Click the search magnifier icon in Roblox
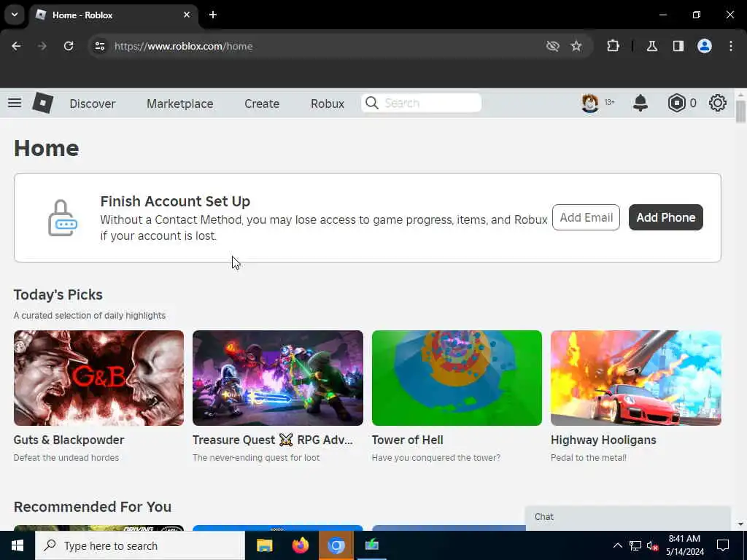Viewport: 747px width, 560px height. coord(372,103)
